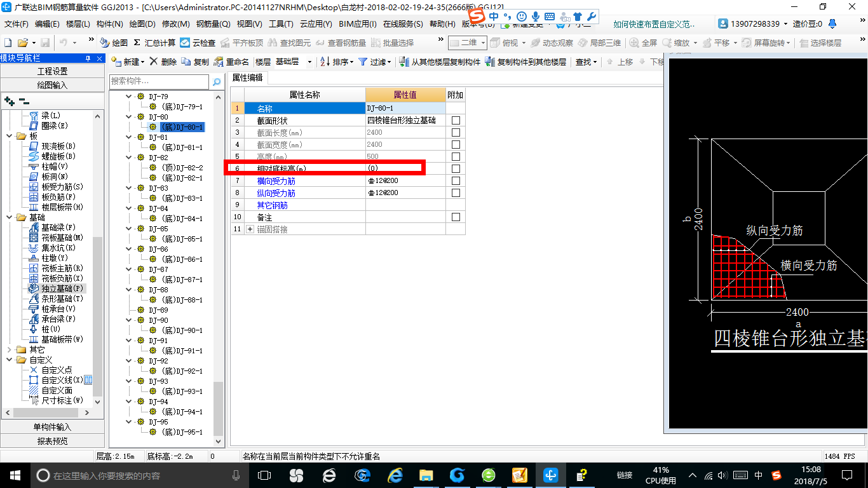Click 重命名 rename icon
This screenshot has height=488, width=868.
232,62
